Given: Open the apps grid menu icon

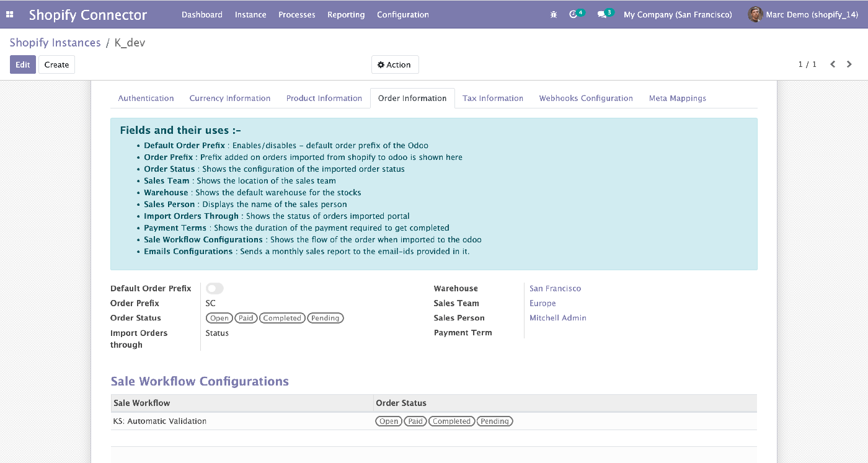Looking at the screenshot, I should click(10, 14).
